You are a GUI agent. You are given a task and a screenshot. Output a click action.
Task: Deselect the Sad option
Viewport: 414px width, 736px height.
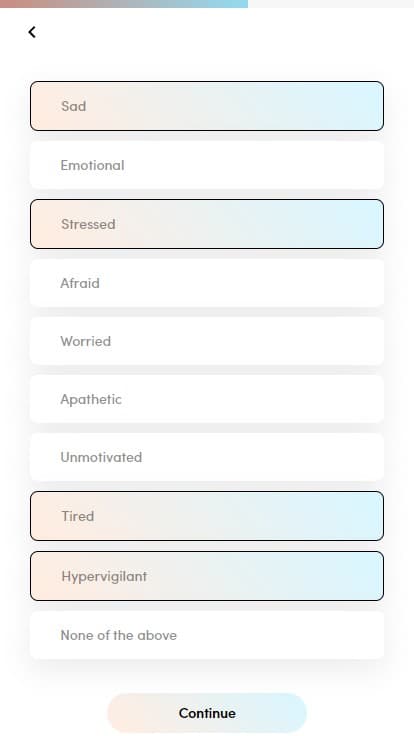207,106
